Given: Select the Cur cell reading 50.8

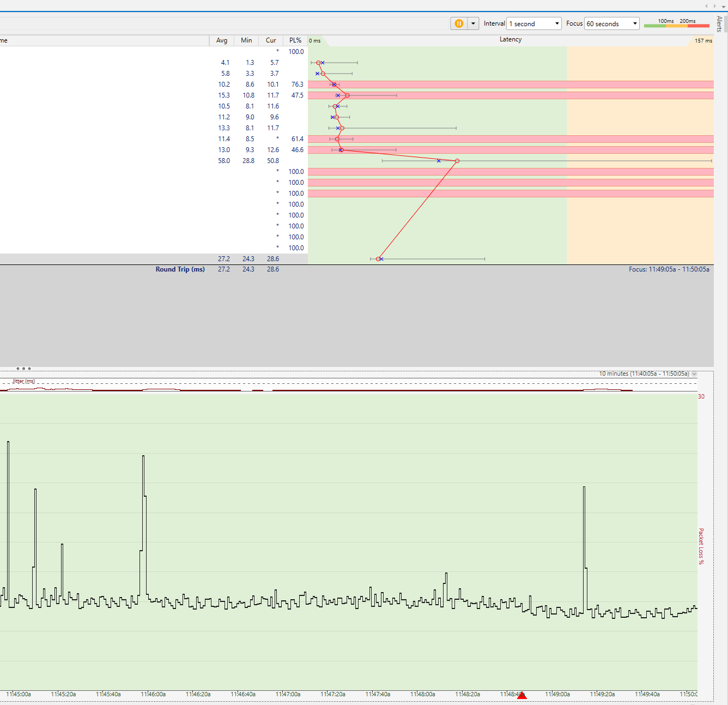Looking at the screenshot, I should pos(273,161).
